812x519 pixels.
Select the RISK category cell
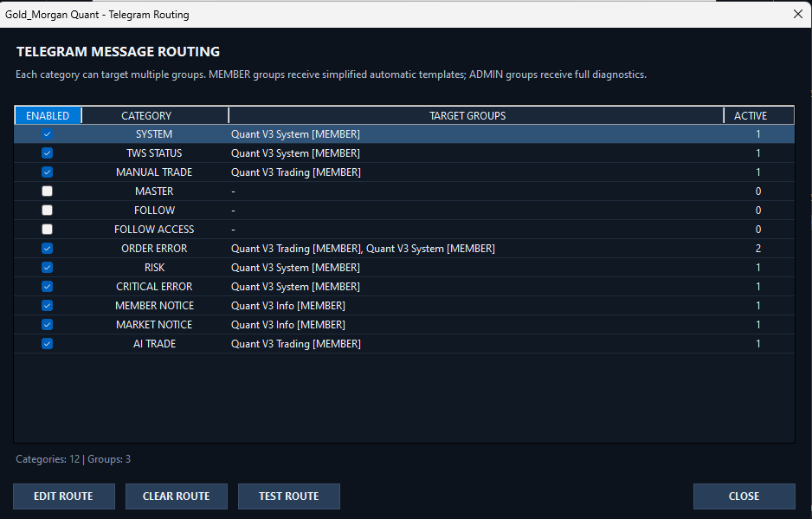(154, 268)
